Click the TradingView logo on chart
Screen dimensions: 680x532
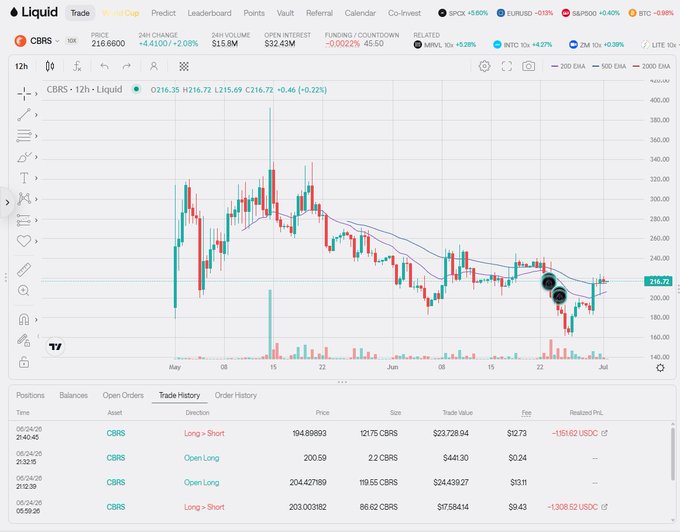tap(56, 346)
